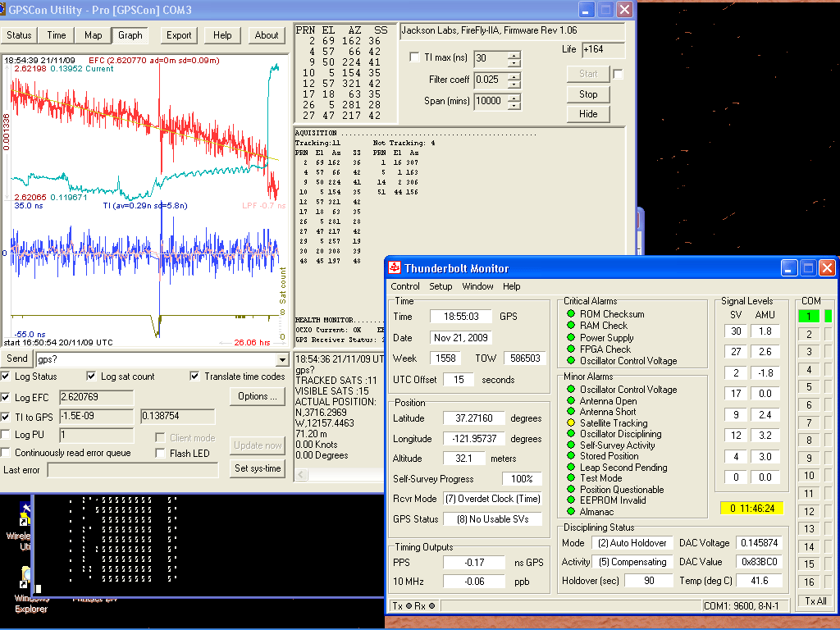
Task: Check the Flash LED box
Action: click(x=160, y=453)
